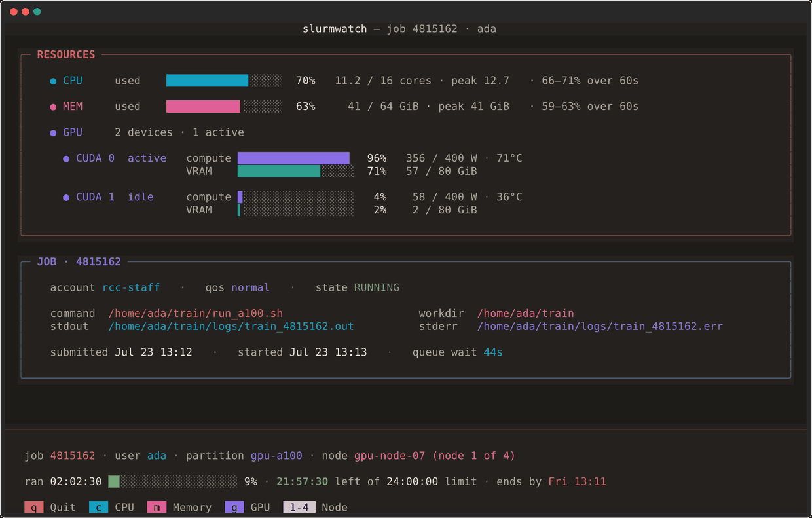The height and width of the screenshot is (518, 812).
Task: Click the '58 / 400 W · 36°C' reading
Action: 468,196
